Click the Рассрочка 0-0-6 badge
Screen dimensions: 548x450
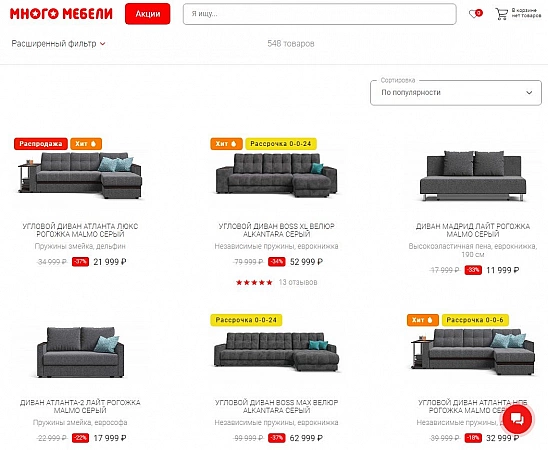(475, 320)
